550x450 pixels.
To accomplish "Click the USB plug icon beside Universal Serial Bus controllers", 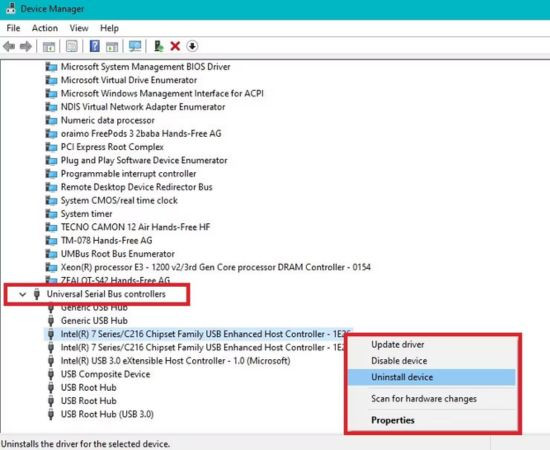I will pos(36,294).
